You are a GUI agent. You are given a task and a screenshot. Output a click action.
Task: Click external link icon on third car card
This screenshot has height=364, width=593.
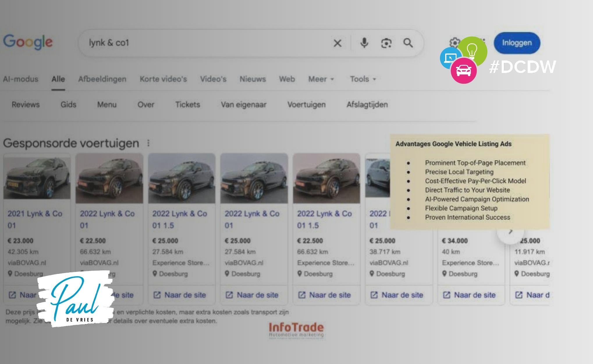point(157,295)
